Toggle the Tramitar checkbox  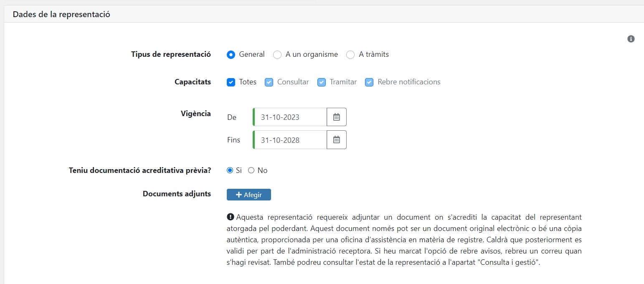[x=322, y=82]
